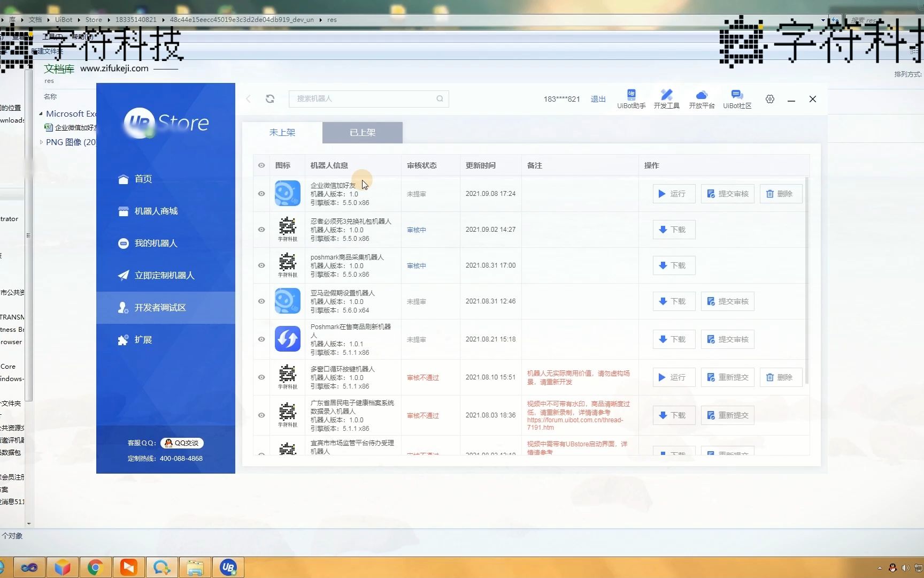Delete the 企业微信加好友 robot
Screen dimensions: 924x578
781,194
